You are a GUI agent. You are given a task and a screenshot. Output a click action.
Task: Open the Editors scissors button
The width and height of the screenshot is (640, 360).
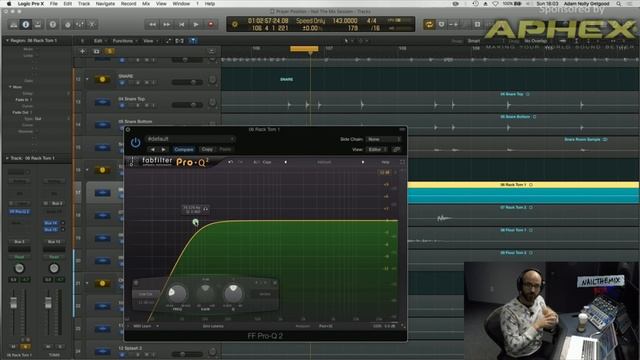point(92,24)
